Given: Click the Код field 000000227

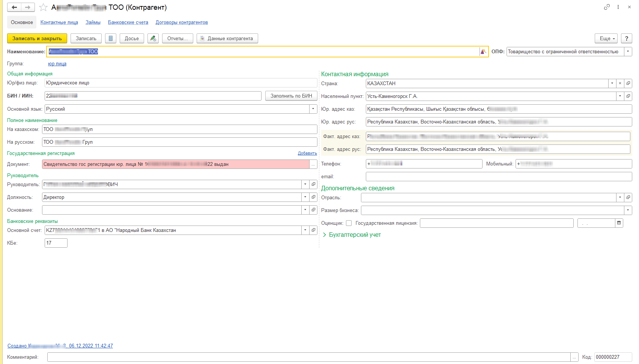Looking at the screenshot, I should (613, 357).
